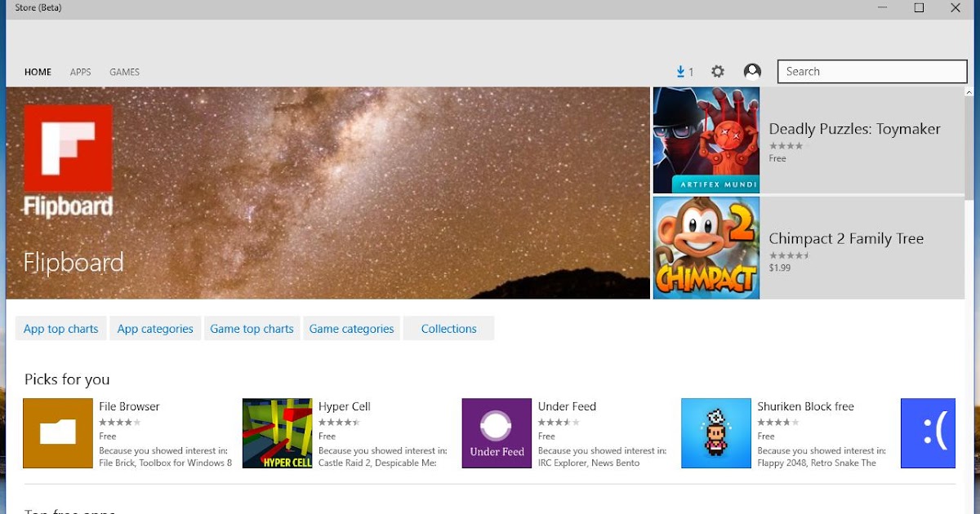Open the File Browser app title
This screenshot has width=980, height=514.
coord(129,406)
